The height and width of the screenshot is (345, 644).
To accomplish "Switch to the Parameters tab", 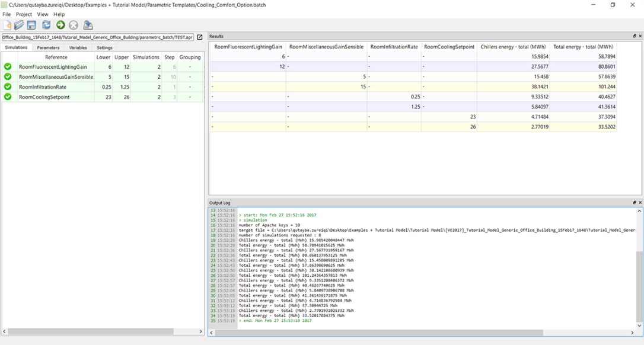I will [48, 47].
